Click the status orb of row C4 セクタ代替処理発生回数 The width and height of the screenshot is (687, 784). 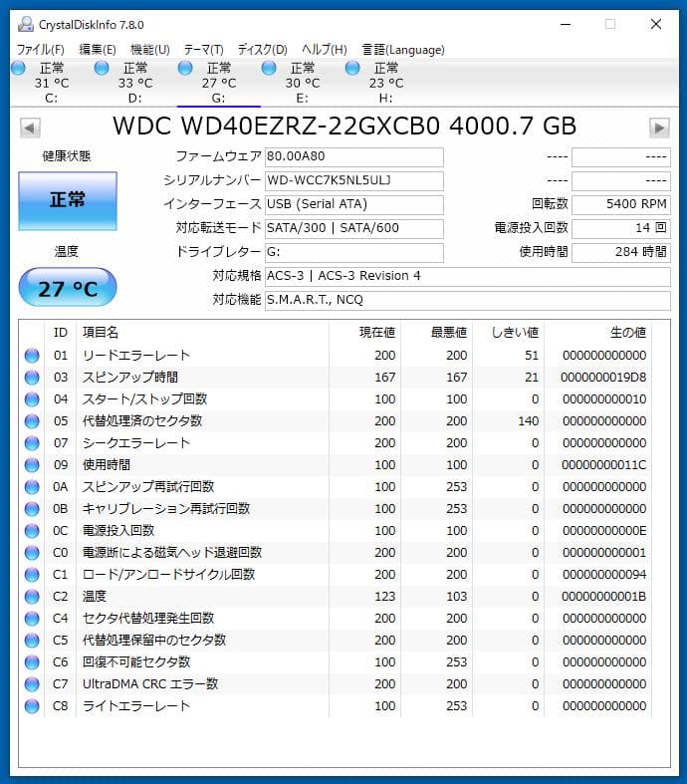click(x=32, y=619)
